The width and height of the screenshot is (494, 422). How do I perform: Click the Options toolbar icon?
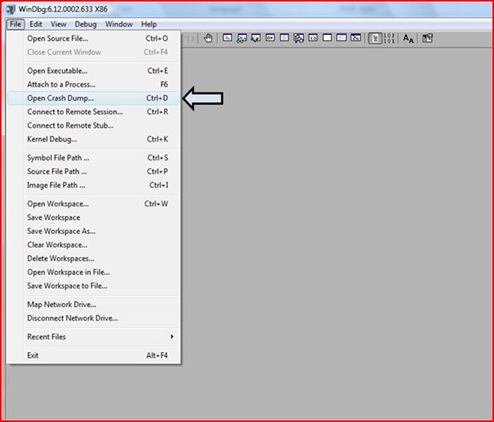[x=427, y=38]
